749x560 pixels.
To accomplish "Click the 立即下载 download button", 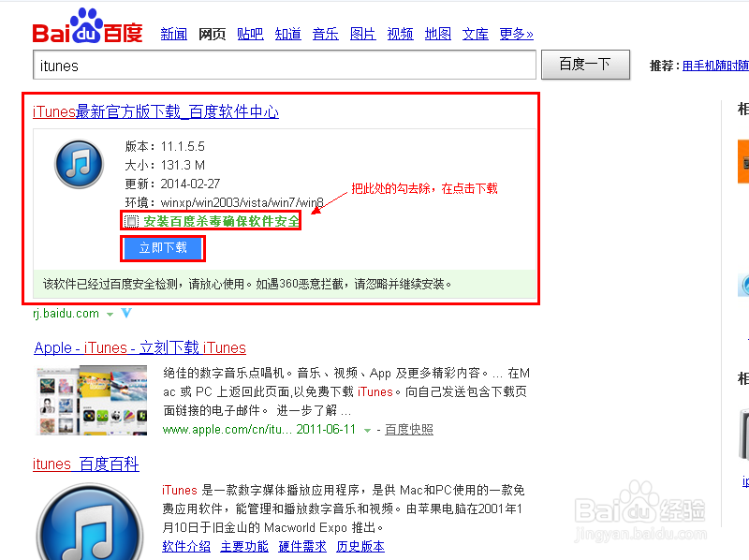I will coord(163,248).
